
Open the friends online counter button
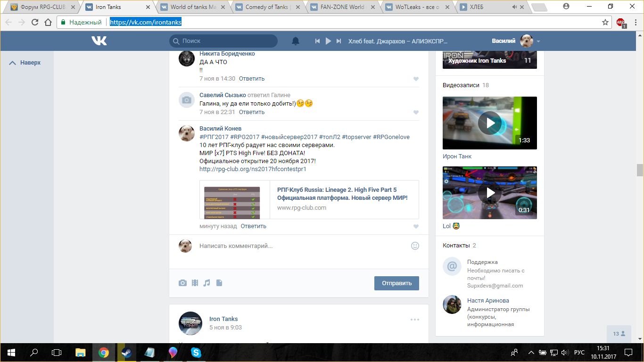coord(619,334)
